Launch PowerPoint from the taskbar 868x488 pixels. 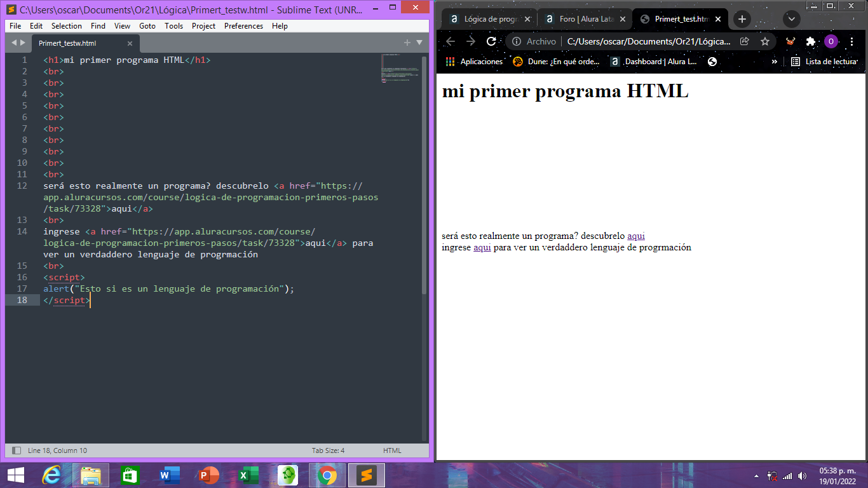(209, 475)
